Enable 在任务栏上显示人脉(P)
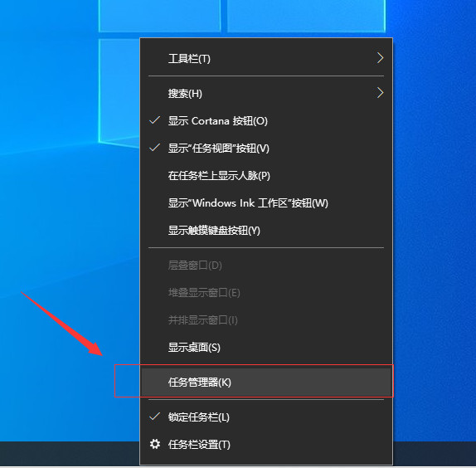 coord(266,176)
